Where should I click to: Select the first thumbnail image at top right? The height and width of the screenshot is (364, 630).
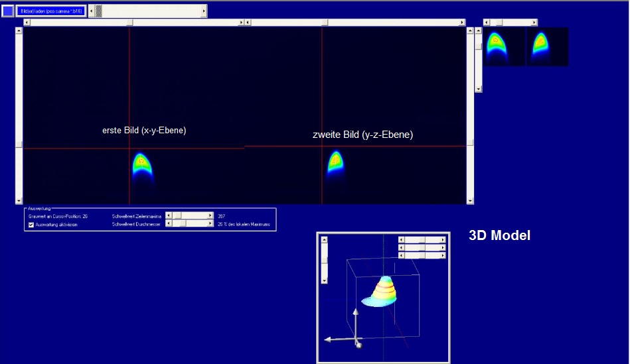tap(504, 46)
